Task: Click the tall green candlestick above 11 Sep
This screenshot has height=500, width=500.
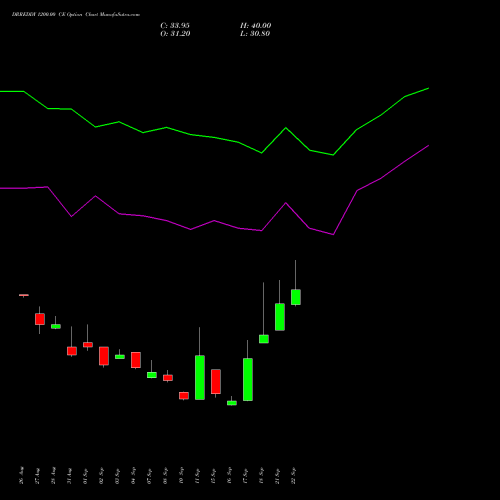Action: pos(200,377)
